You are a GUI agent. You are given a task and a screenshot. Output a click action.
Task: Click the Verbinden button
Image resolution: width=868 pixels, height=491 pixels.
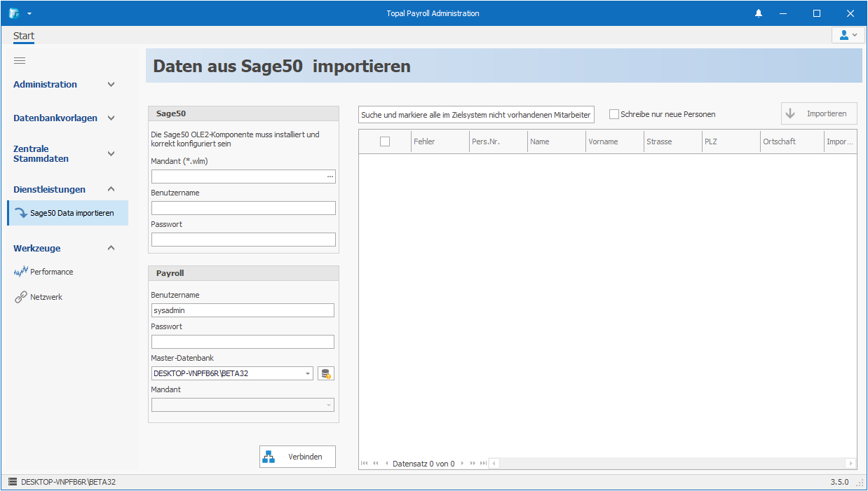[297, 457]
